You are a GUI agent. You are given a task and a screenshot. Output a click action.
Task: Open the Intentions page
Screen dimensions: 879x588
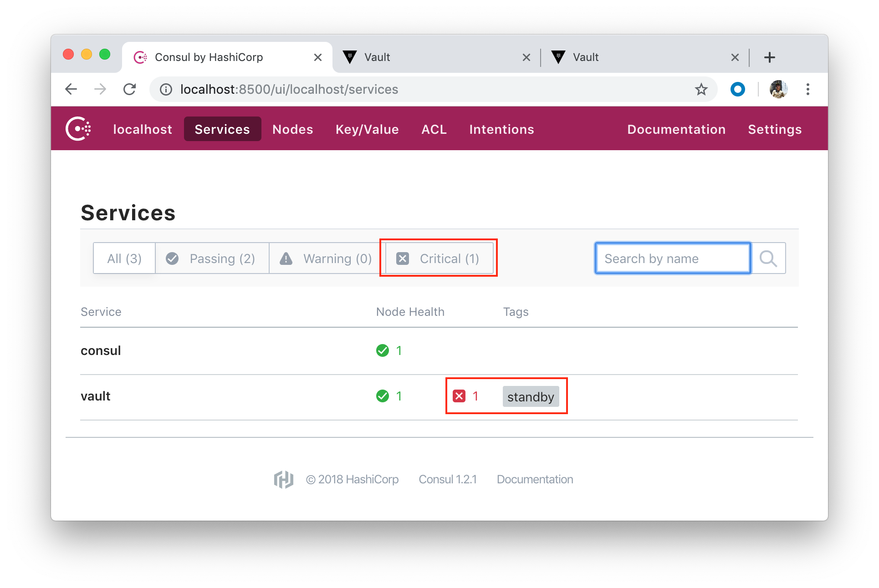click(501, 129)
